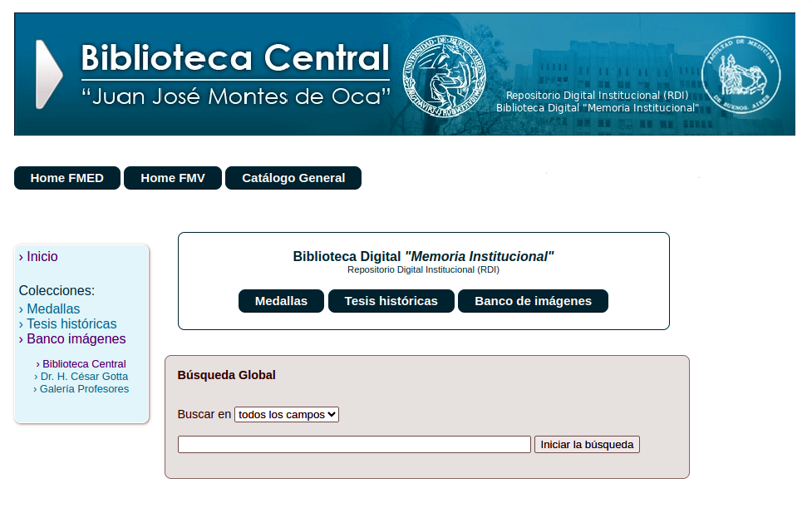Open Dr. H. César Gotta gallery
The height and width of the screenshot is (518, 812).
click(84, 377)
